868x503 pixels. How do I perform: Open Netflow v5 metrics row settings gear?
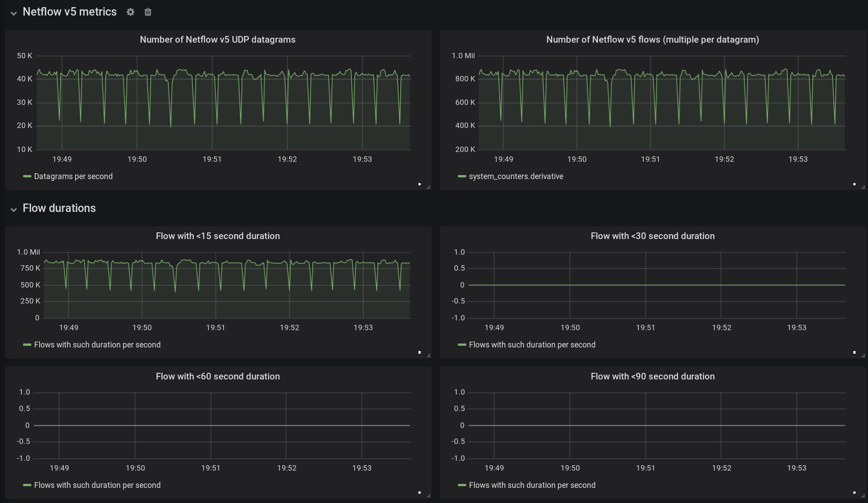[130, 12]
